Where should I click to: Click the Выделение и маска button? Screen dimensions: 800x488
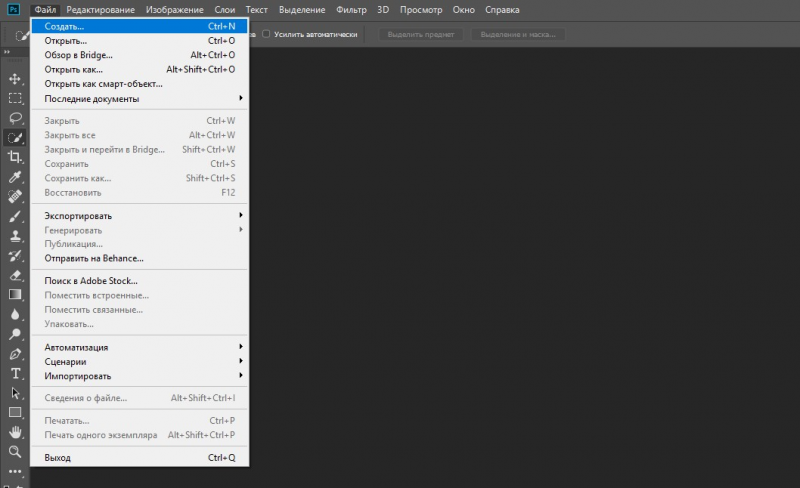point(518,34)
